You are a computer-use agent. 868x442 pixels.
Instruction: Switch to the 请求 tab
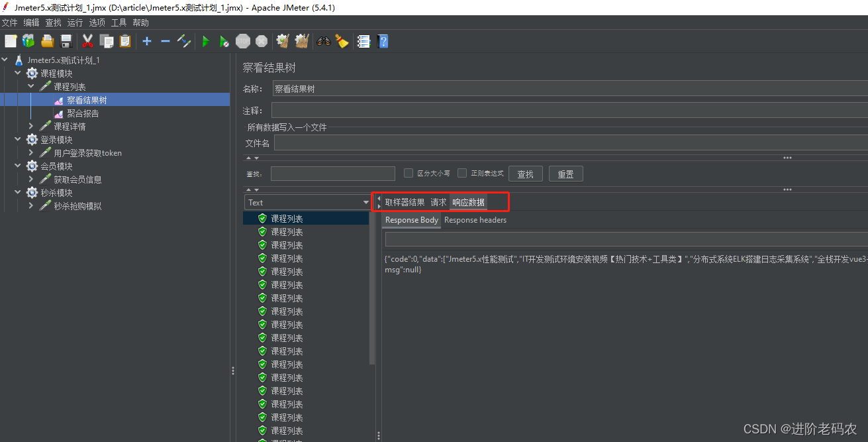pos(438,202)
